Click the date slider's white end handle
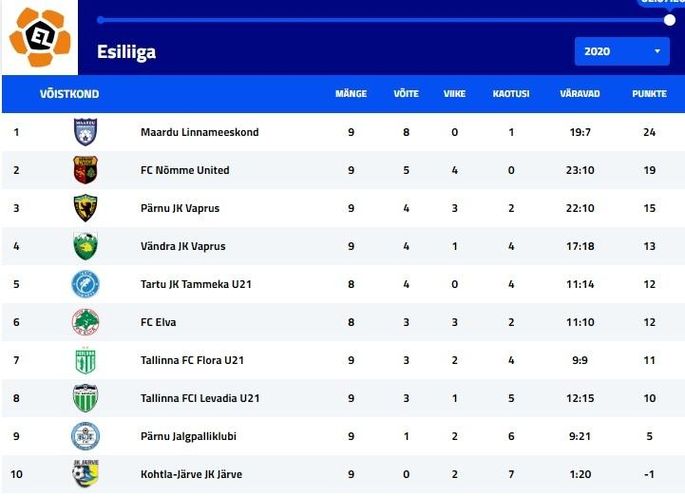 669,20
